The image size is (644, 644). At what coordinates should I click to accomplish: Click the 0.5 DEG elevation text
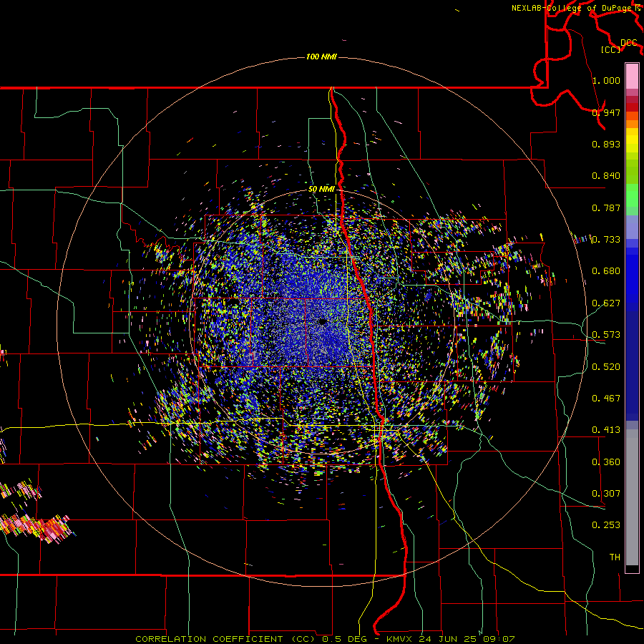(x=344, y=639)
